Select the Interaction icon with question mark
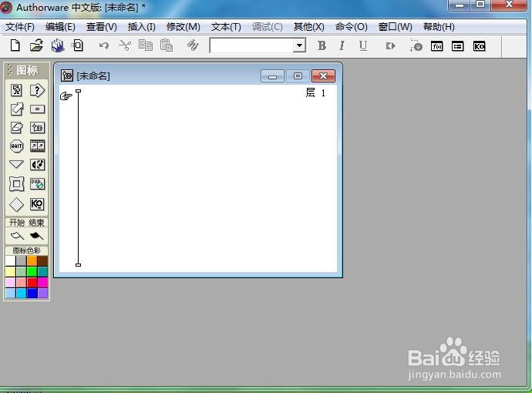The height and width of the screenshot is (393, 532). click(x=37, y=90)
